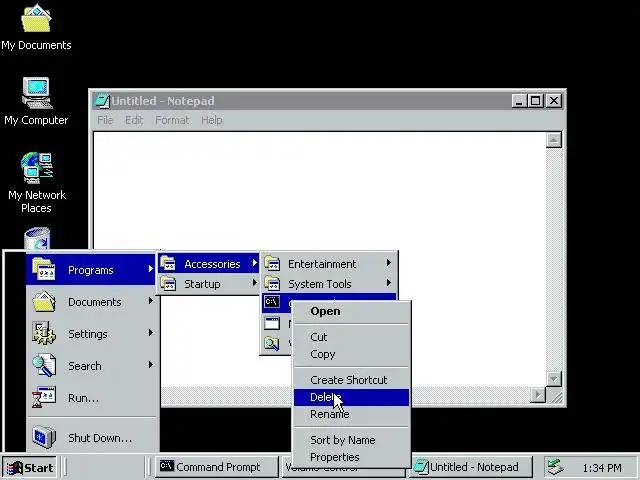This screenshot has width=640, height=480.
Task: Click the Shut Down icon in Start menu
Action: [x=44, y=437]
